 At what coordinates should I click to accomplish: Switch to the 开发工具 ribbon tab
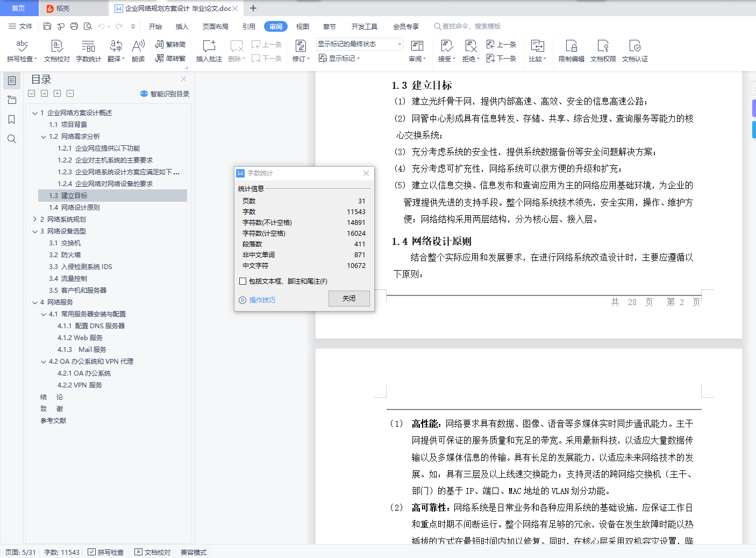pos(365,26)
